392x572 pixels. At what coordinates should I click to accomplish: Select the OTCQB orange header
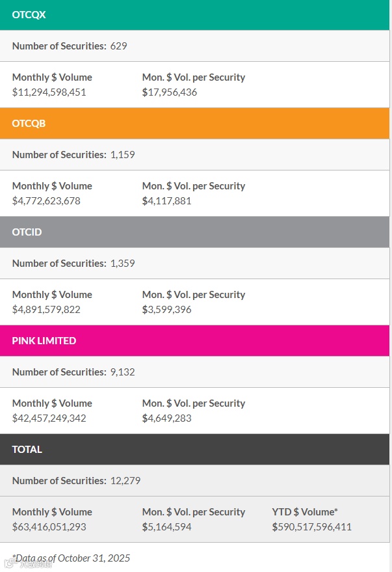[195, 123]
